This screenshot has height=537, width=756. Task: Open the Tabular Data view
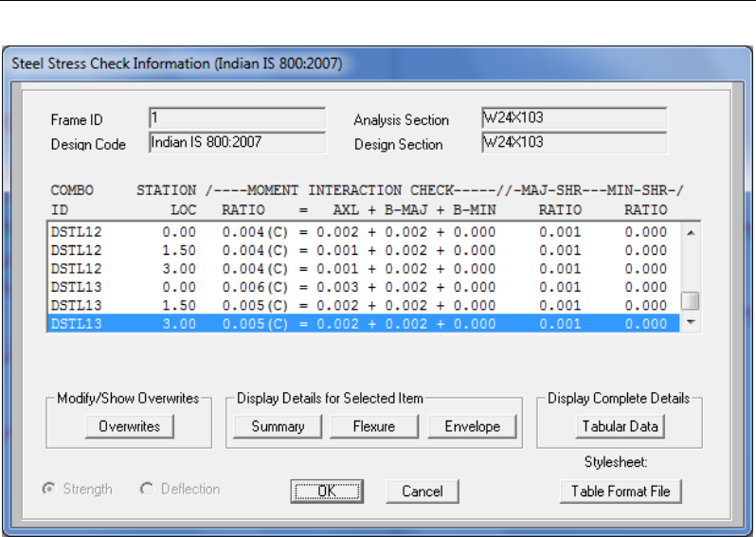click(620, 426)
